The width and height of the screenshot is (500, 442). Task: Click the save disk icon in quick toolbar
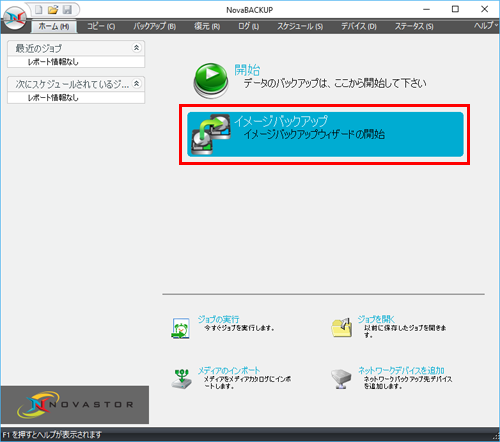pos(67,10)
